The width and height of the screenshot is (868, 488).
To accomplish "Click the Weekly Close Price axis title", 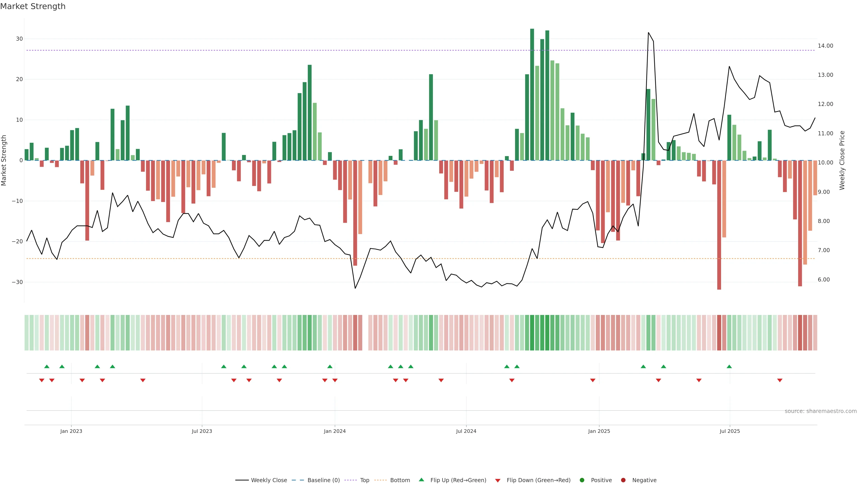I will pos(842,160).
